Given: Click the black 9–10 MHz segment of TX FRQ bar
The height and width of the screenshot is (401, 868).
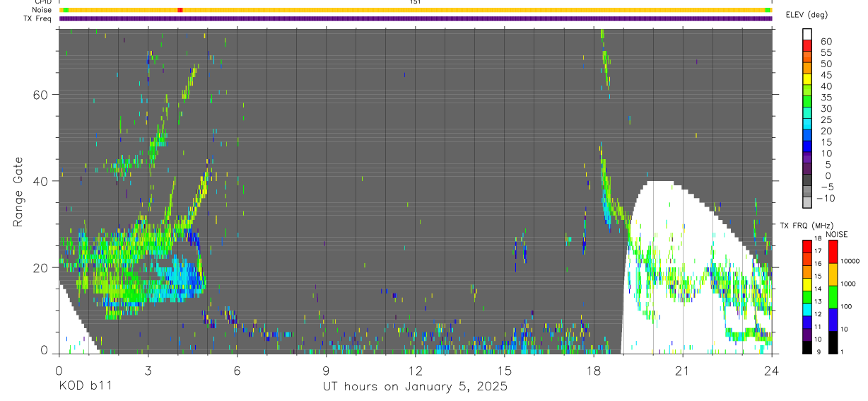Looking at the screenshot, I should coord(807,347).
